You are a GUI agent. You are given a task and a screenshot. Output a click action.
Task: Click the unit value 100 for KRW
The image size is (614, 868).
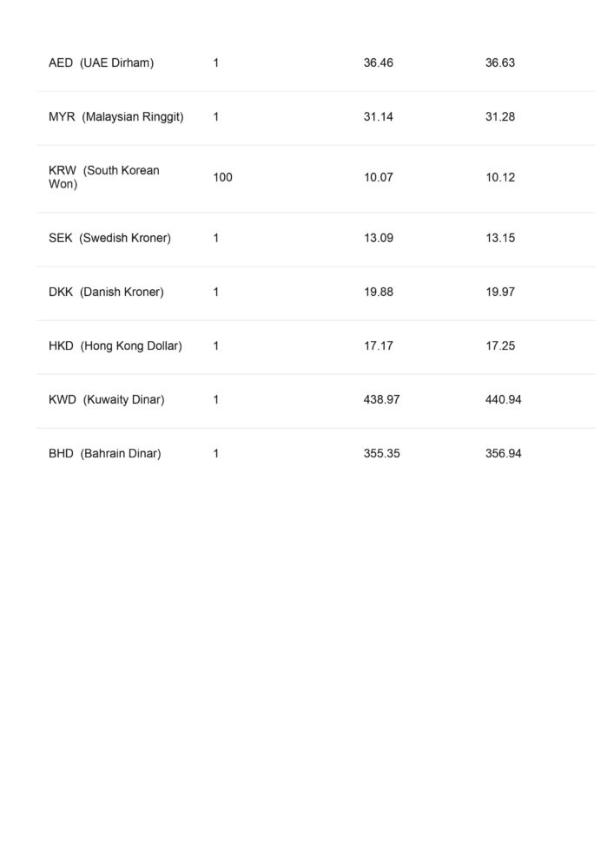[222, 178]
